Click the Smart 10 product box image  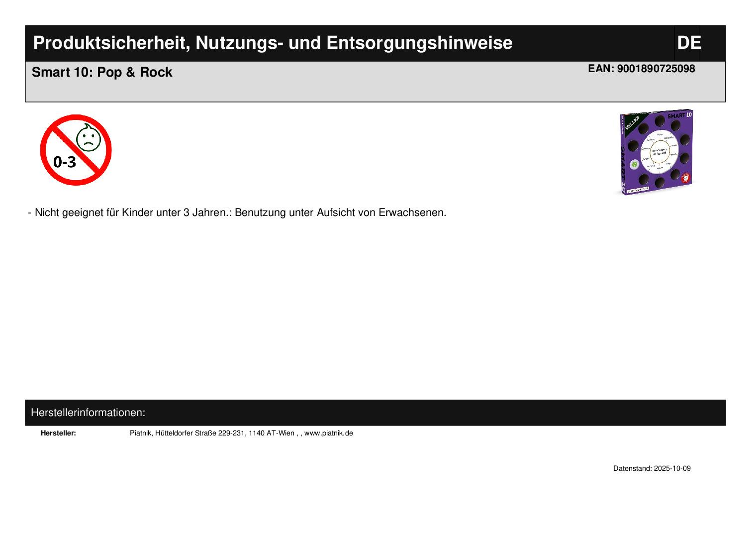656,152
